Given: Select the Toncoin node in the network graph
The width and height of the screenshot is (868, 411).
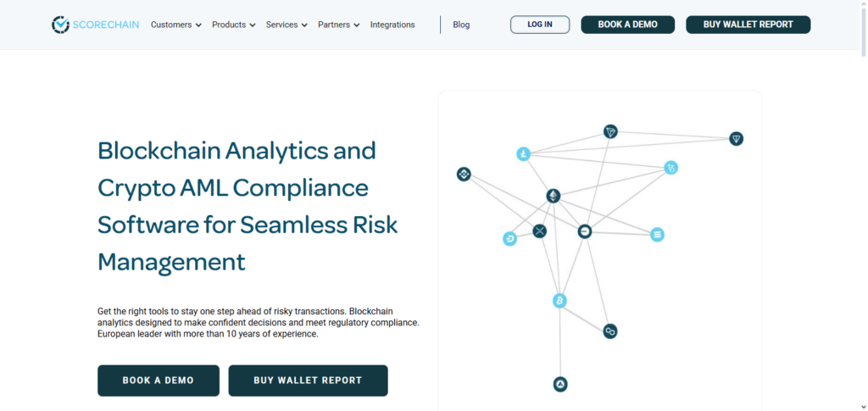Looking at the screenshot, I should click(736, 139).
